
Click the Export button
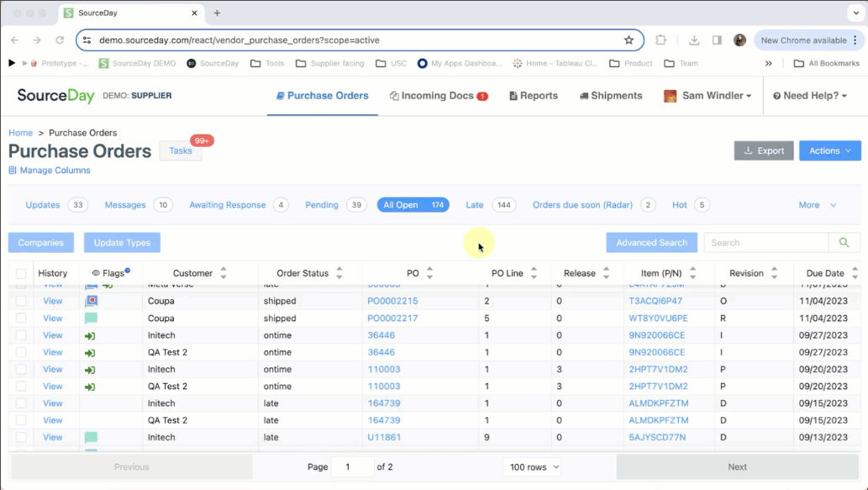tap(764, 150)
